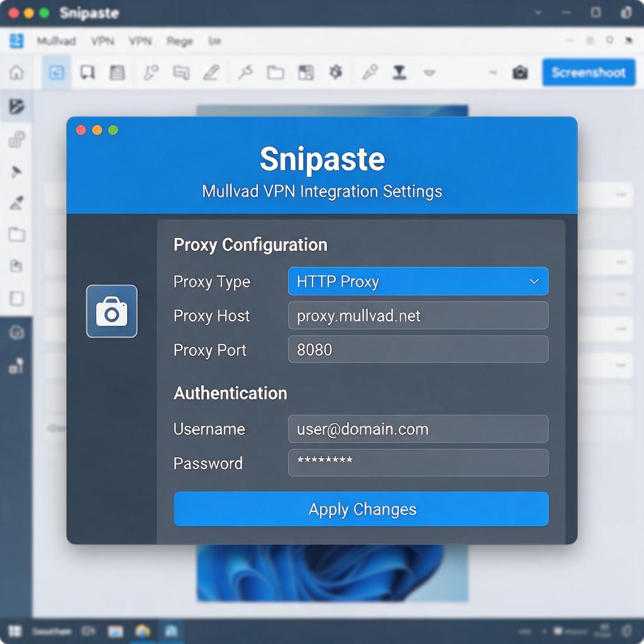This screenshot has height=644, width=644.
Task: Click the Windows Start button in taskbar
Action: point(15,631)
